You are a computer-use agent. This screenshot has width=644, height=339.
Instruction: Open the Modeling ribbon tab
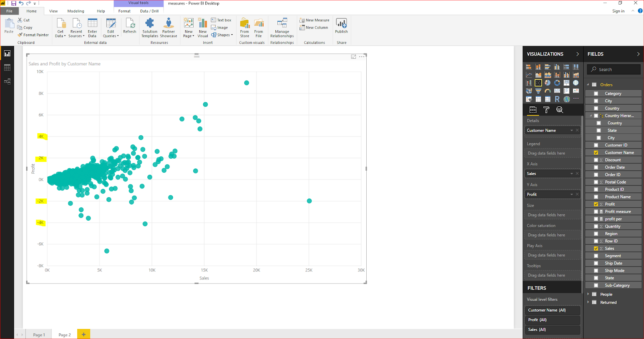(x=76, y=11)
